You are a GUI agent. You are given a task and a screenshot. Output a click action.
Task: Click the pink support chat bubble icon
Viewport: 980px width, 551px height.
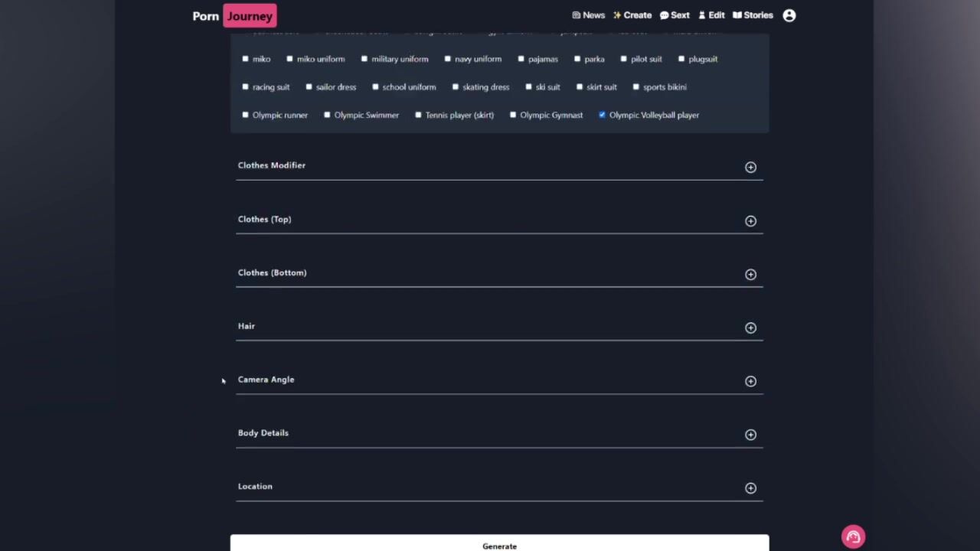(x=853, y=536)
